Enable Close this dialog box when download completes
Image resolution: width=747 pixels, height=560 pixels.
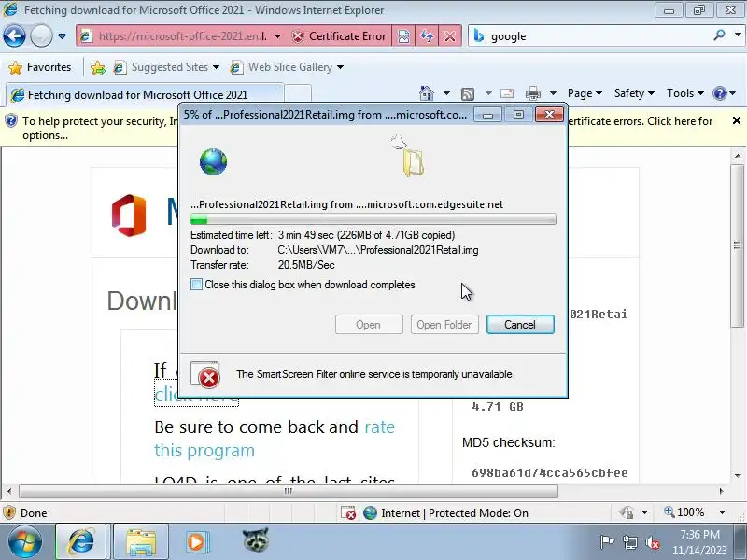(x=196, y=285)
